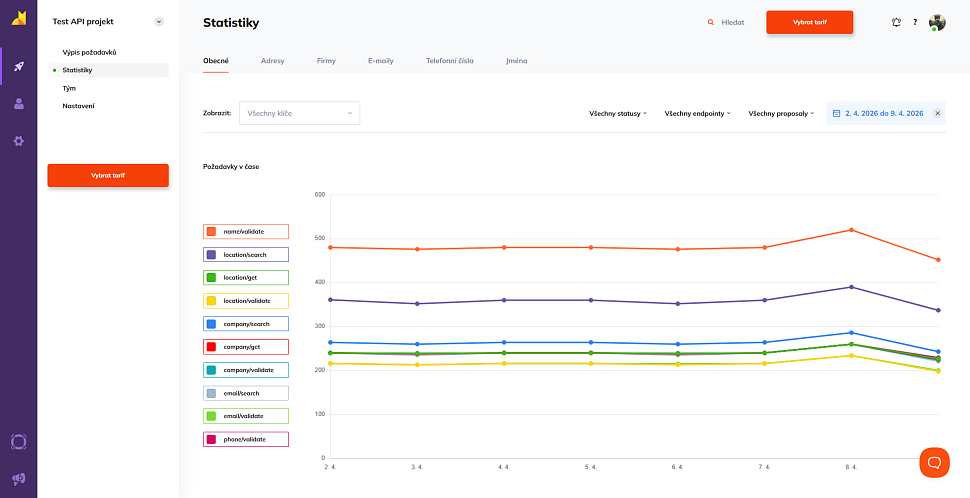The height and width of the screenshot is (498, 970).
Task: Toggle the name/validate legend series
Action: (x=246, y=231)
